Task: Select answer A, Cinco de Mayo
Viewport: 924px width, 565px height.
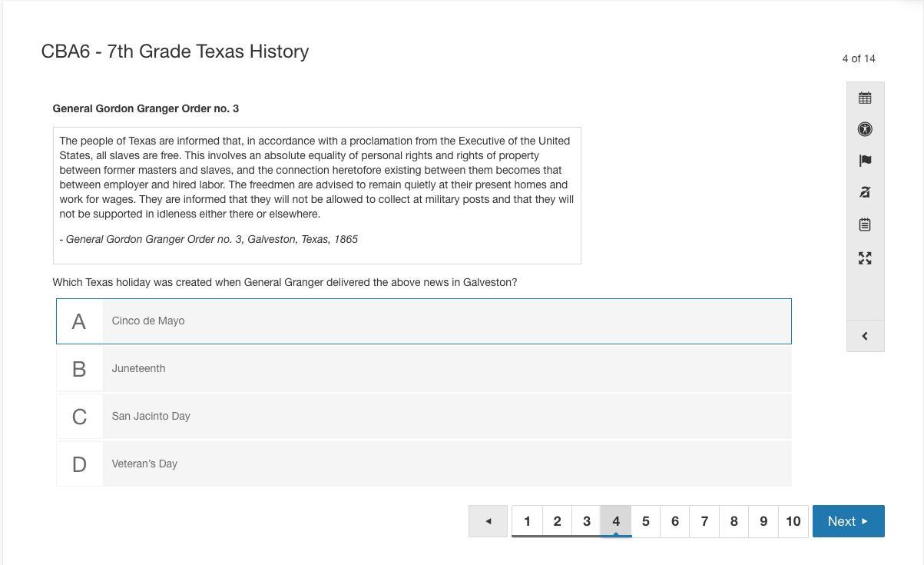Action: click(x=445, y=321)
